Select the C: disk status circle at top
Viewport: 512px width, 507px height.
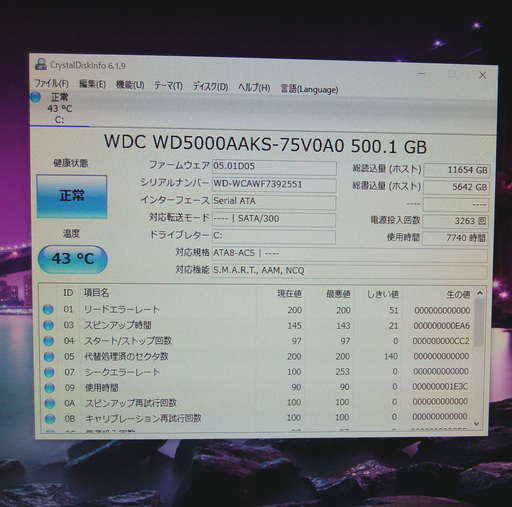pos(35,97)
